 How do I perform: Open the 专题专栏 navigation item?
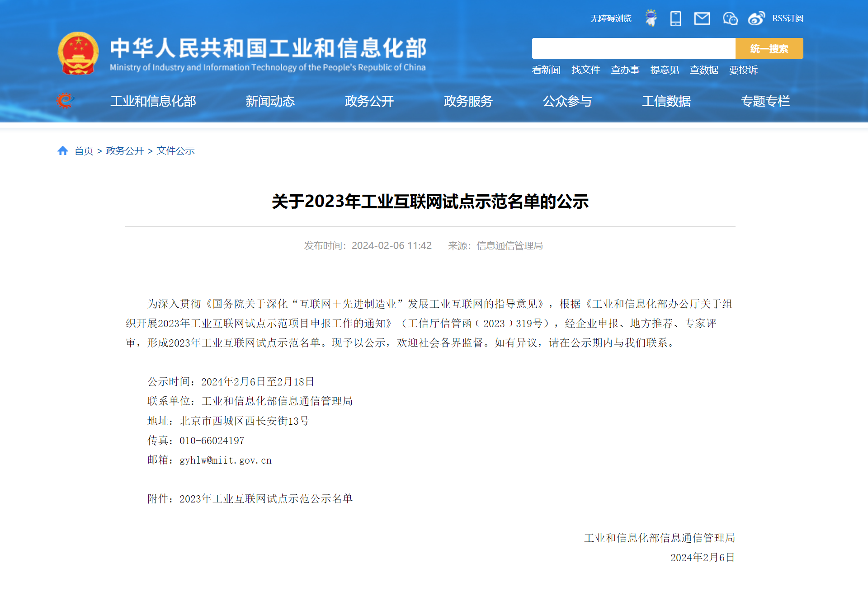coord(765,101)
